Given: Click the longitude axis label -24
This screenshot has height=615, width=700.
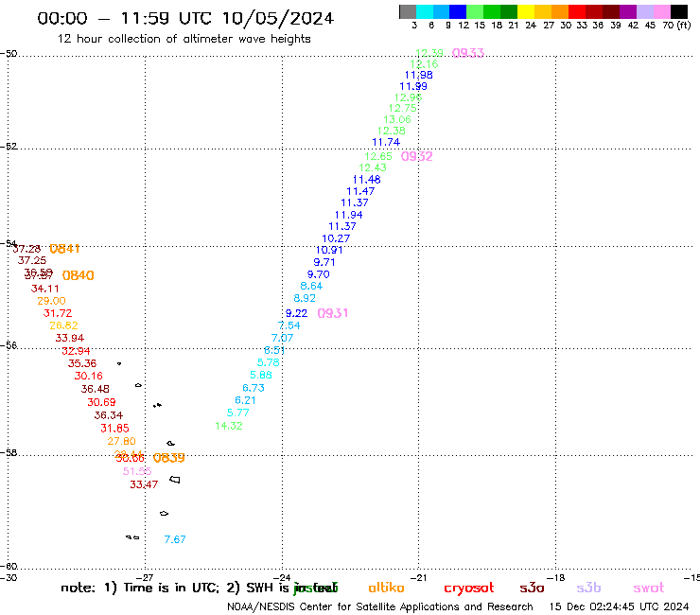Looking at the screenshot, I should 284,578.
